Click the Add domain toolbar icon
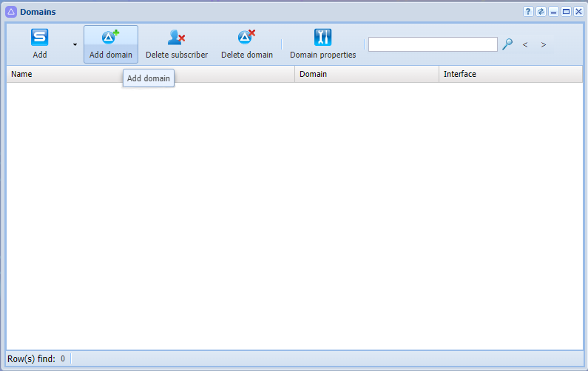The image size is (588, 371). [x=110, y=37]
